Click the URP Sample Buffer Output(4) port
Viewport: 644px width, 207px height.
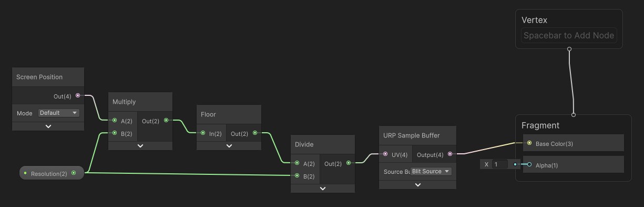[449, 154]
